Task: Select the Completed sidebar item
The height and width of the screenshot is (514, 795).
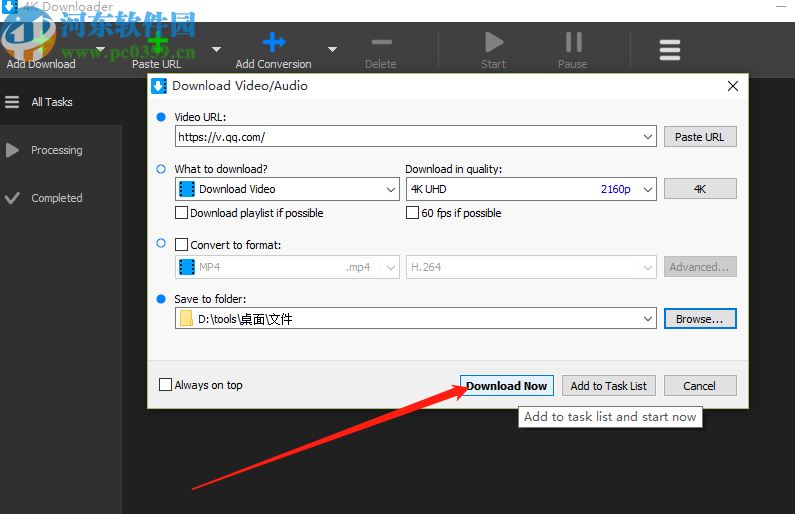Action: (x=57, y=198)
